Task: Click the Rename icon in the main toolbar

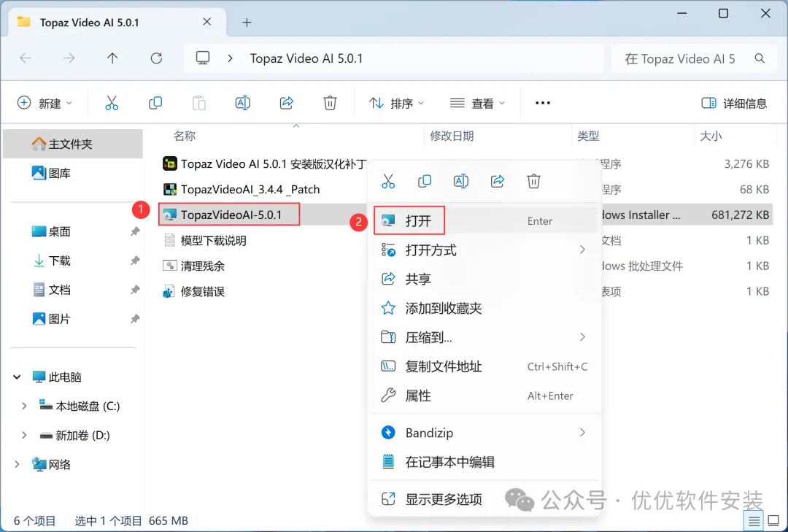Action: pyautogui.click(x=243, y=103)
